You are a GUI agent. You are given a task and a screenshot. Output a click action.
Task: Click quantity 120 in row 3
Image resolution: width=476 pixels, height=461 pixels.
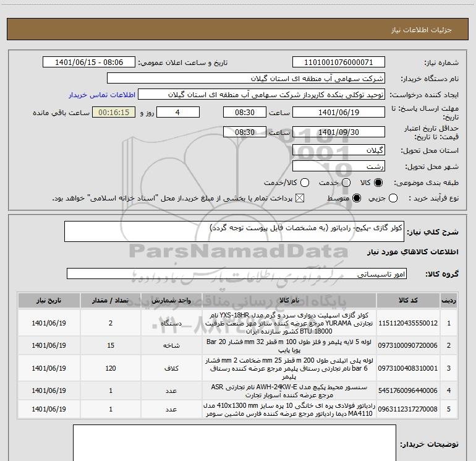pos(111,368)
